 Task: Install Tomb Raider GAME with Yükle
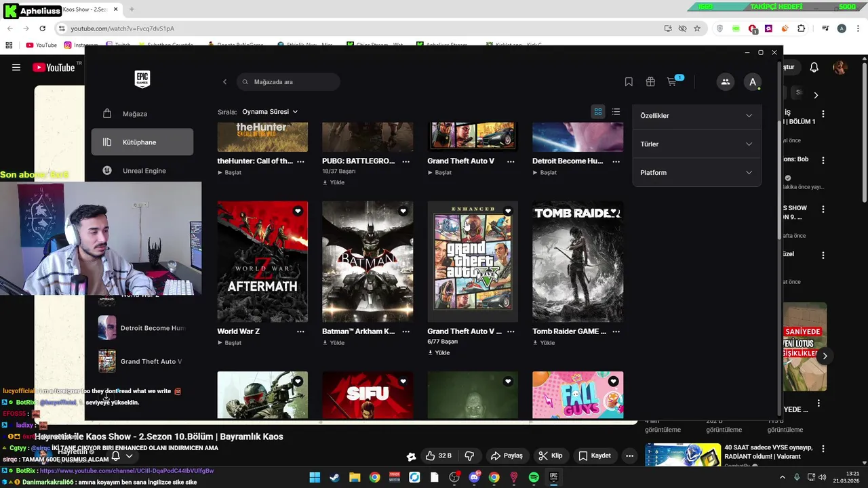tap(544, 343)
